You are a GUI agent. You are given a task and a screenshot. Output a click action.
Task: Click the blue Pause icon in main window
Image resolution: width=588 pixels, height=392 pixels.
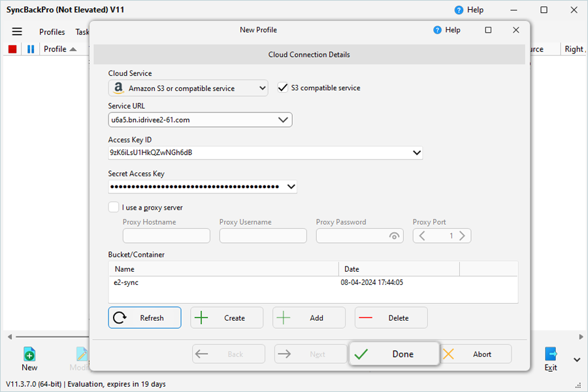tap(31, 49)
